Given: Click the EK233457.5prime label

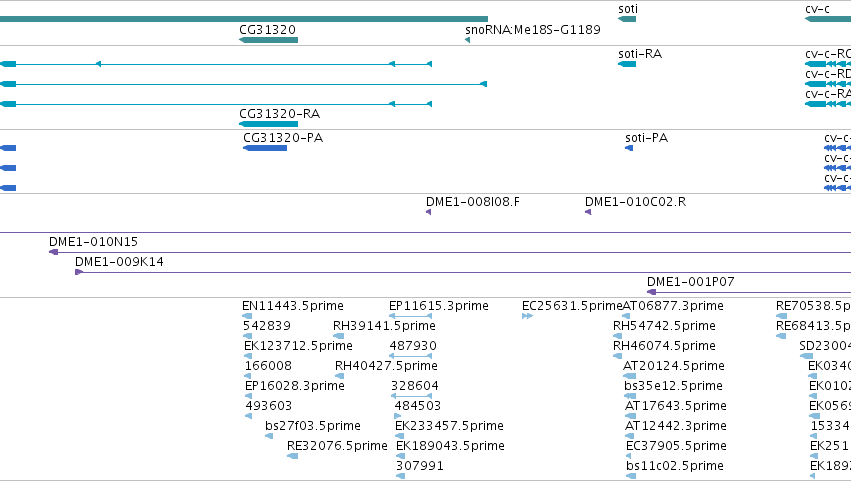Looking at the screenshot, I should 449,426.
